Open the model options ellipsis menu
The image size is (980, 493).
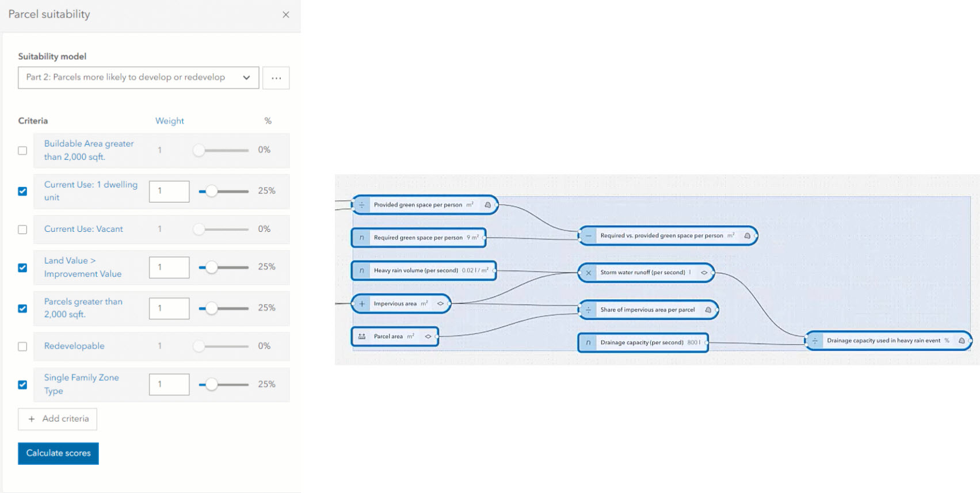tap(276, 78)
